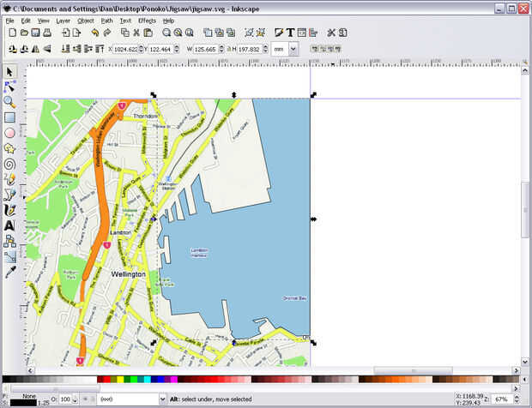Image resolution: width=532 pixels, height=408 pixels.
Task: Cut the selection with the scissors icon
Action: click(x=136, y=33)
